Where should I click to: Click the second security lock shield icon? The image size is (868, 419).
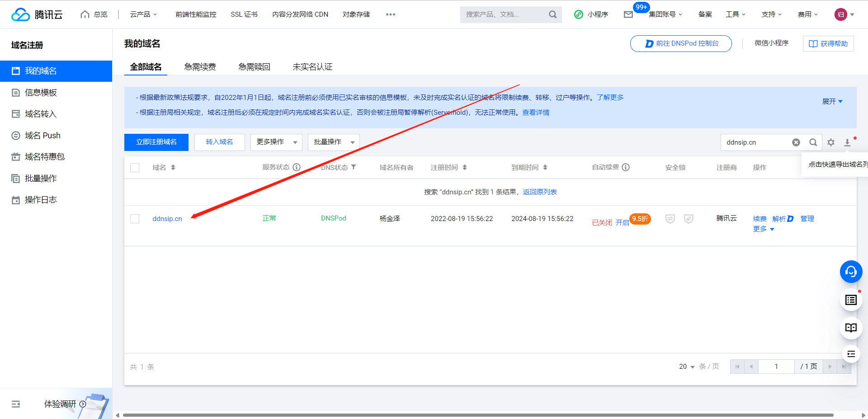[689, 219]
